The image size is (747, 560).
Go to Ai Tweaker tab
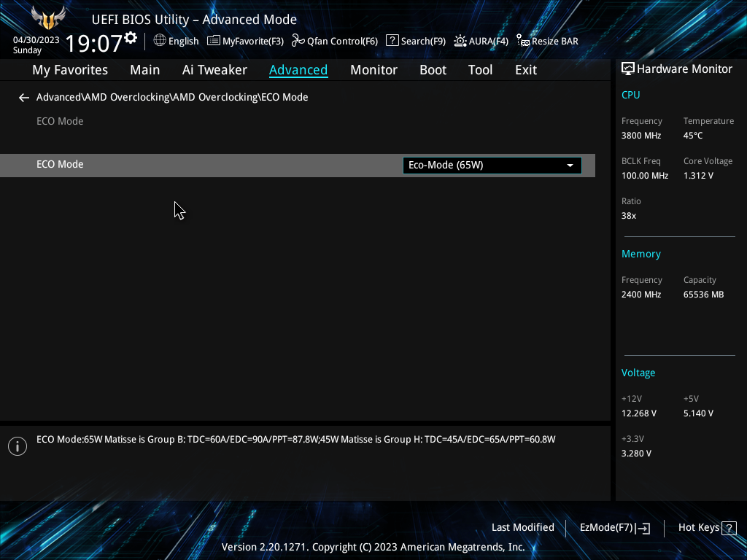click(214, 70)
